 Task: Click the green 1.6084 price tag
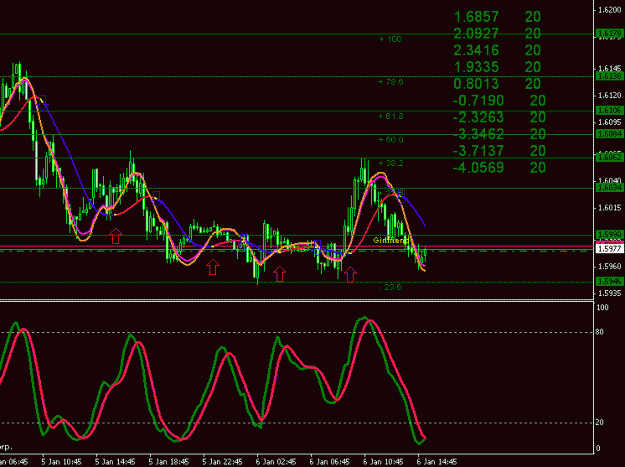coord(609,134)
